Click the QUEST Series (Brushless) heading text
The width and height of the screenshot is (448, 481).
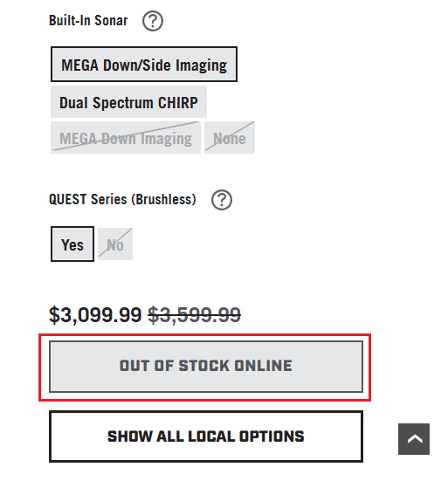click(122, 199)
